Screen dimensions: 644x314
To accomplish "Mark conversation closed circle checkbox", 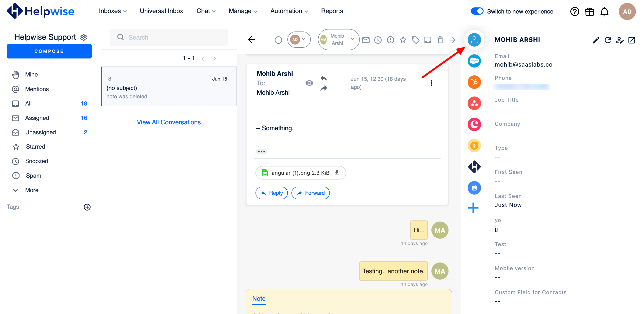I will pyautogui.click(x=278, y=40).
